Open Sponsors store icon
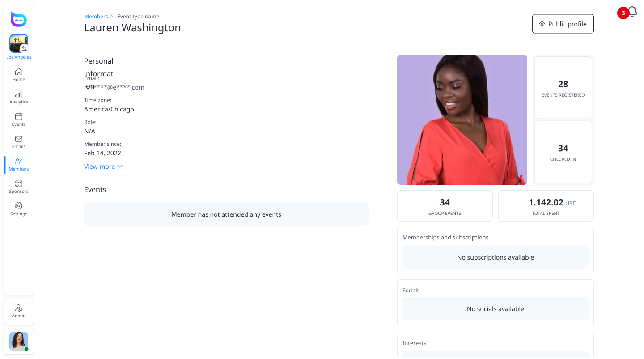The height and width of the screenshot is (359, 644). point(19,184)
